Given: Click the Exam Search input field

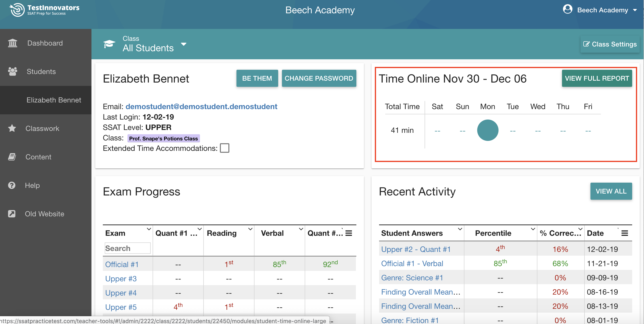Looking at the screenshot, I should [x=127, y=248].
